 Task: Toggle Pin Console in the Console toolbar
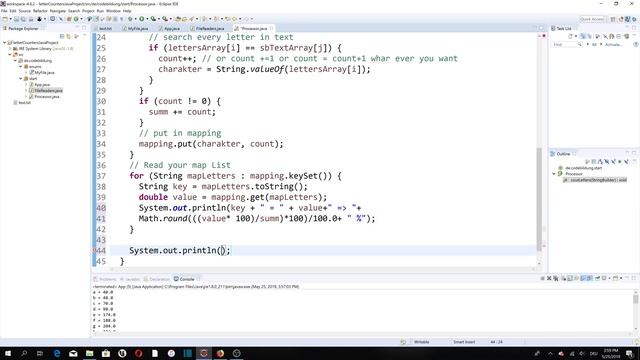[597, 278]
